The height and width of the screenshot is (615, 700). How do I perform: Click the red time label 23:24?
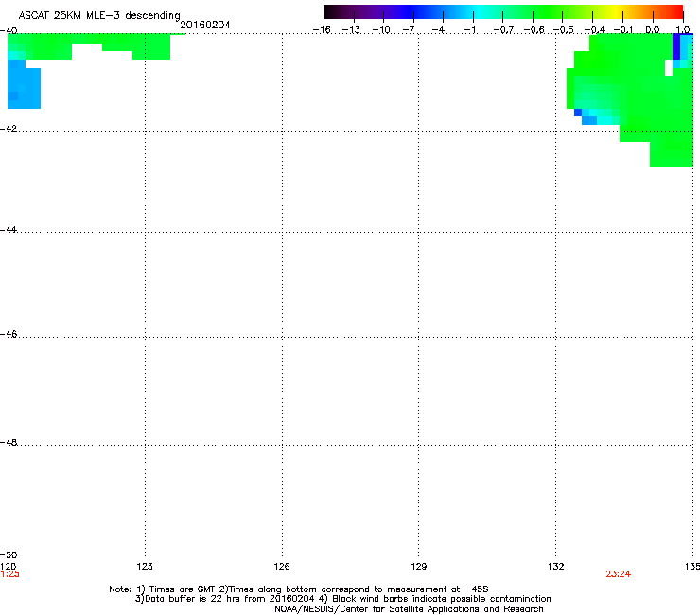pyautogui.click(x=619, y=574)
